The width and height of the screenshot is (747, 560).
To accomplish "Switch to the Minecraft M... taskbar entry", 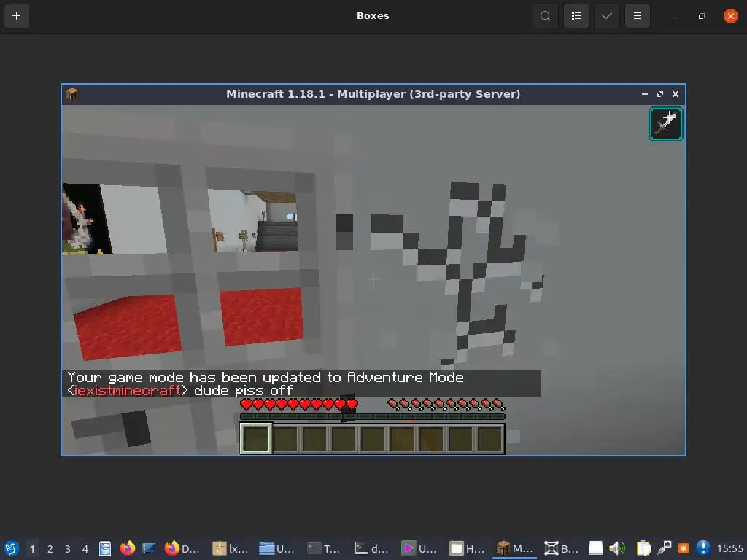I will [x=514, y=548].
